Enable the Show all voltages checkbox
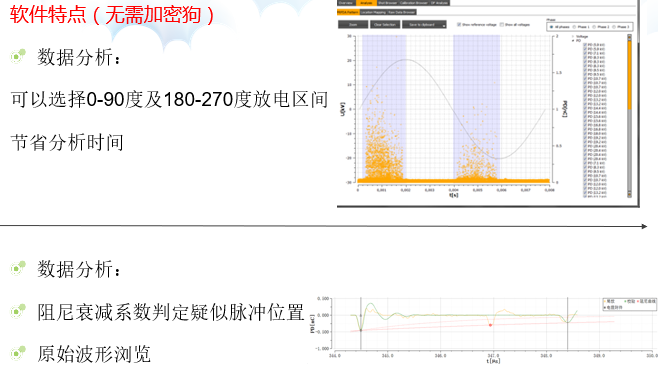 [502, 25]
